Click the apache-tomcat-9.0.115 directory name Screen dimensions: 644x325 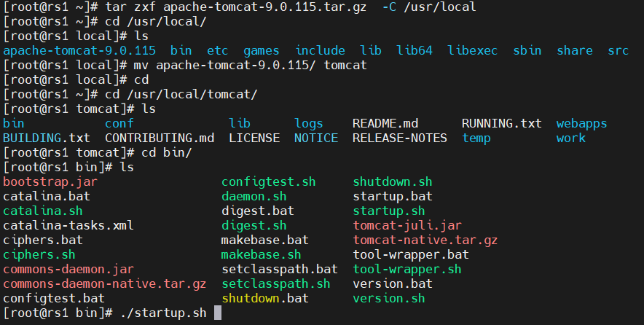click(79, 50)
